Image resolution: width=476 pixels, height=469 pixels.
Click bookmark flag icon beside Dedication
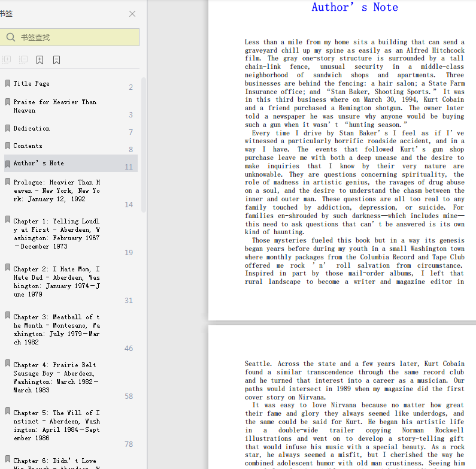(x=8, y=128)
